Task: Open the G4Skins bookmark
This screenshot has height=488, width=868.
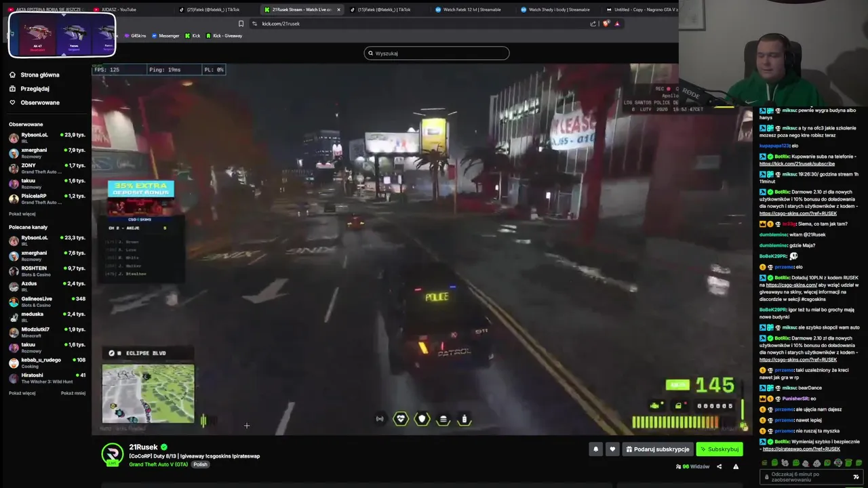Action: 135,35
